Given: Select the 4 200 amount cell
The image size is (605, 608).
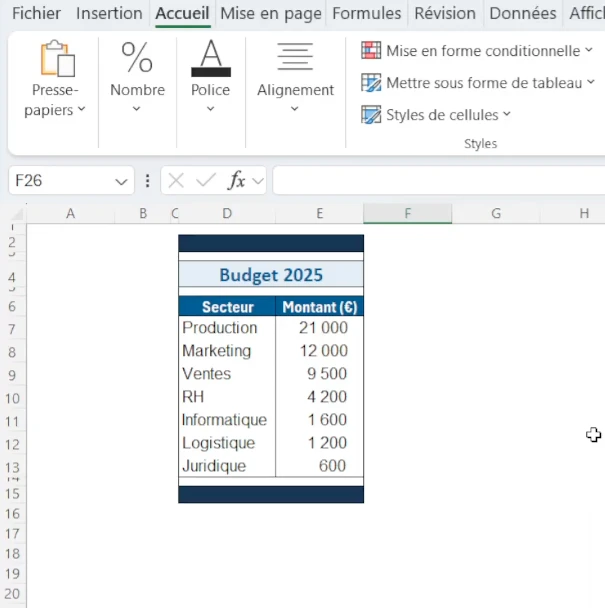Looking at the screenshot, I should click(320, 397).
